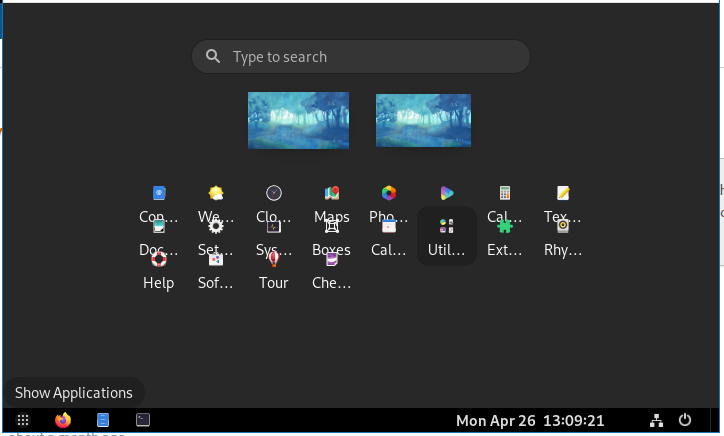
Task: Open the network status indicator
Action: (657, 420)
